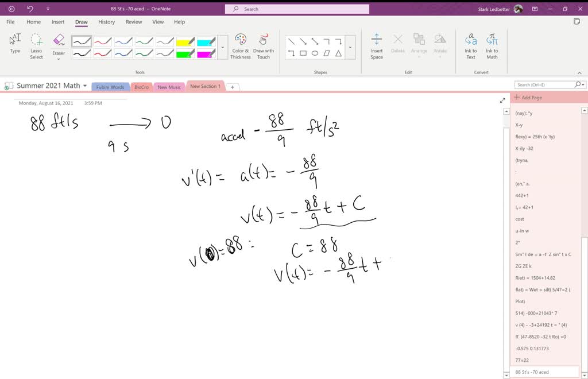This screenshot has height=379, width=588.
Task: Create a new section with the plus button
Action: pyautogui.click(x=233, y=87)
